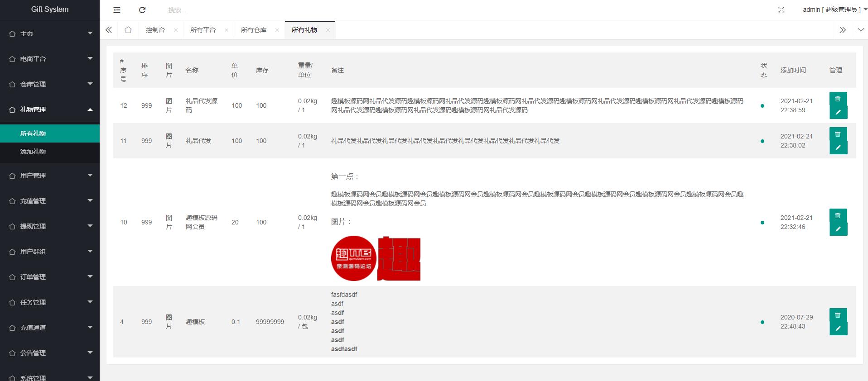Click the fullscreen toggle icon
Image resolution: width=868 pixels, height=381 pixels.
(781, 10)
